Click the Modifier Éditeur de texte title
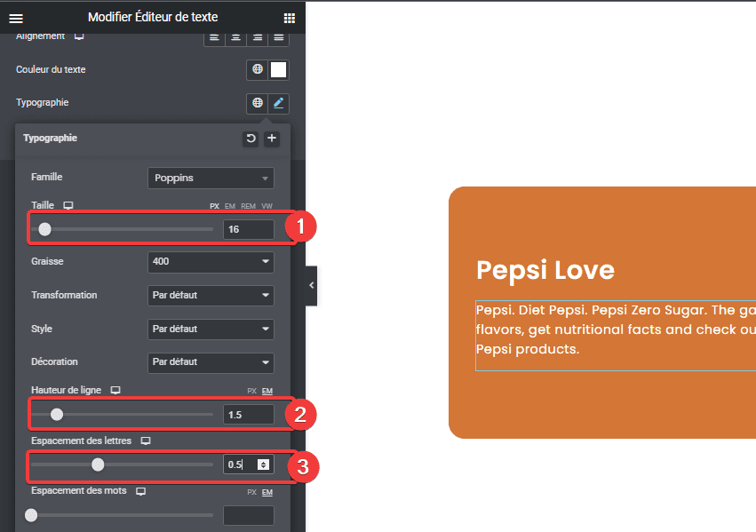 tap(153, 18)
